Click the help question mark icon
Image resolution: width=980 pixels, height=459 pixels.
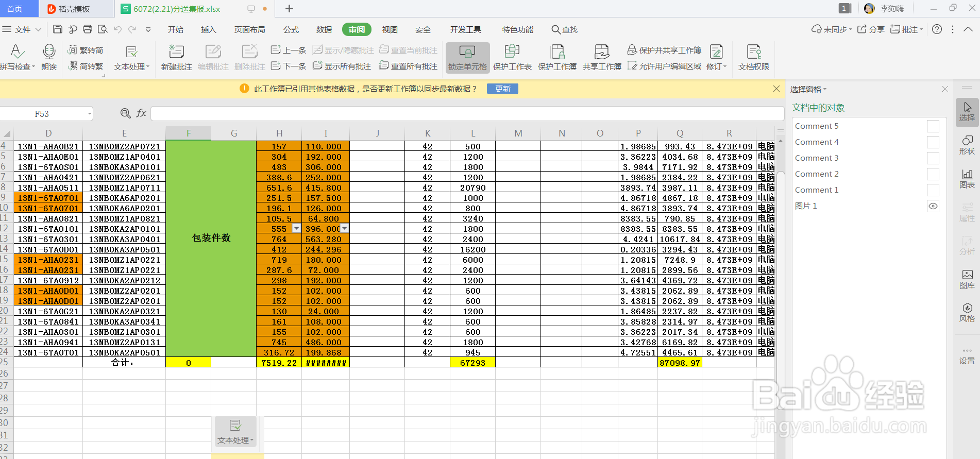point(937,29)
